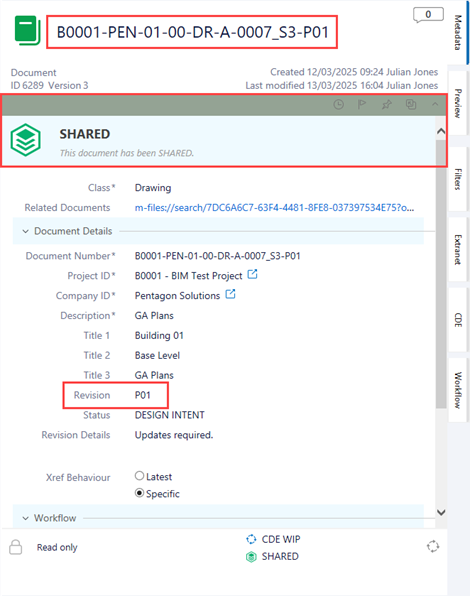
Task: Click the scrollbar down arrow of the metadata panel
Action: [441, 512]
